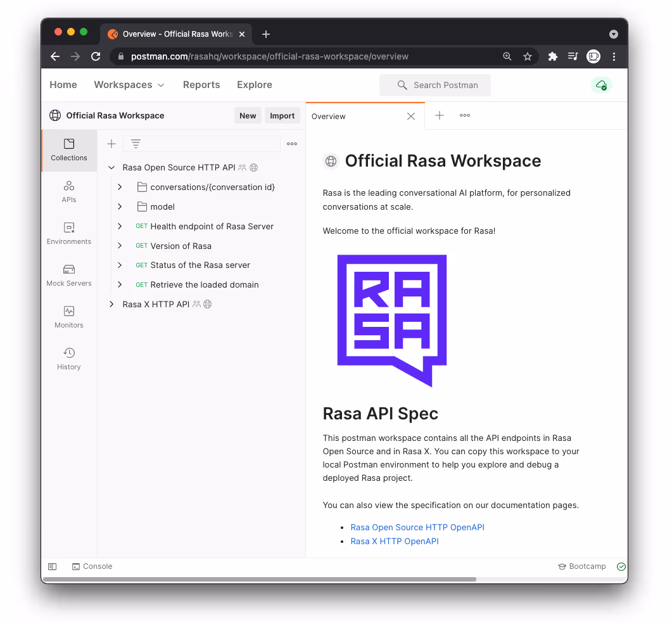
Task: Click the Official Rasa Workspace name in the sidebar header
Action: 115,116
